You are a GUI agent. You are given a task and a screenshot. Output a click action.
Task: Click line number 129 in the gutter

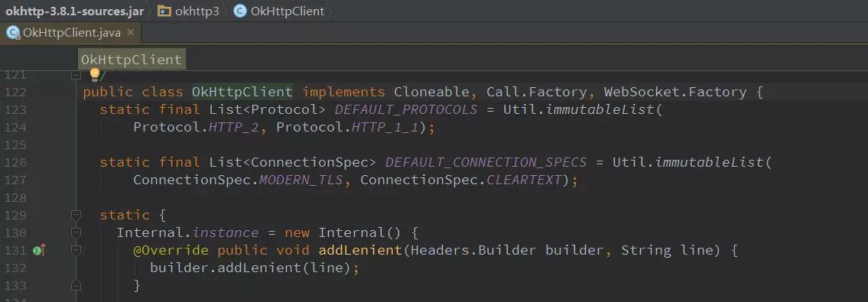pos(15,215)
